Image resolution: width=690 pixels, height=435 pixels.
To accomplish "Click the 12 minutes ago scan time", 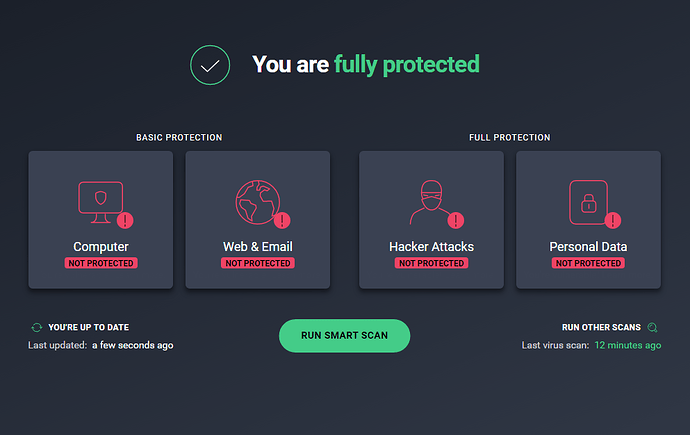I will pos(628,345).
